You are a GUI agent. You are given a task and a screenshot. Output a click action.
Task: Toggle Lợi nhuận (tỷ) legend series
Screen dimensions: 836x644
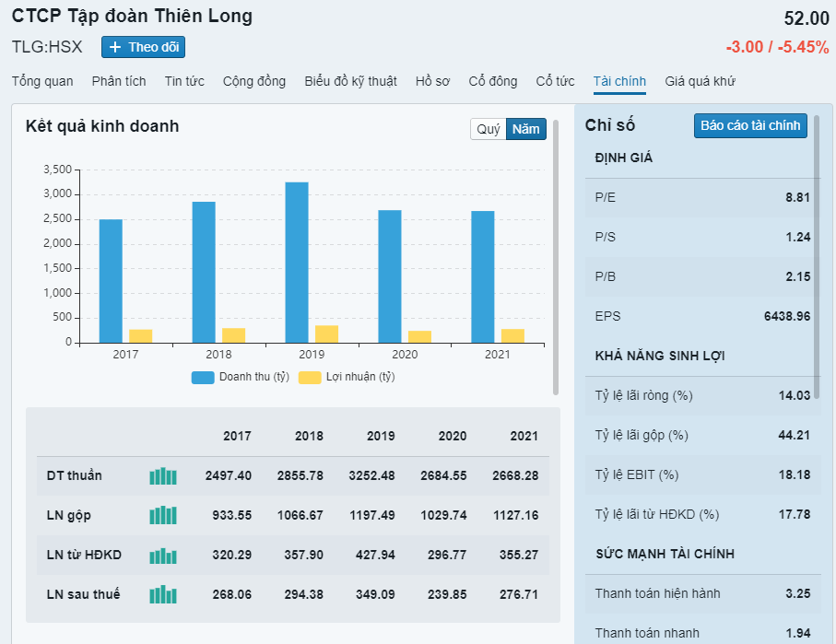tap(347, 377)
